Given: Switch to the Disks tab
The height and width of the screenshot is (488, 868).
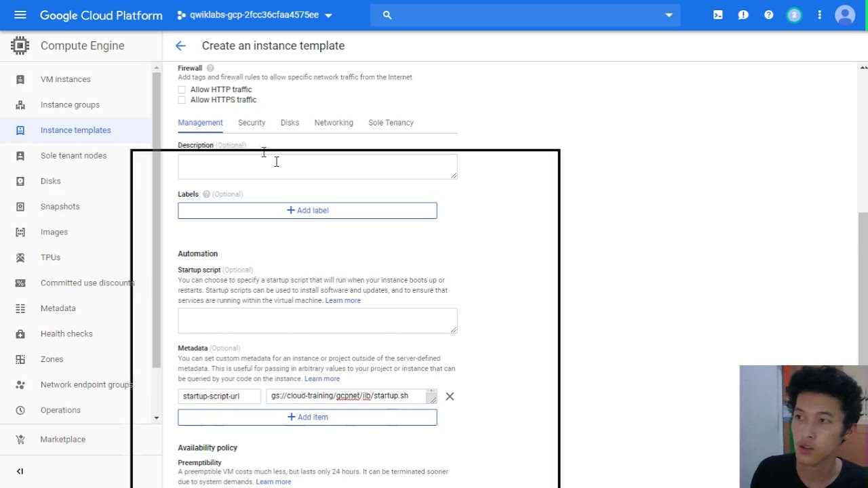Looking at the screenshot, I should point(290,123).
